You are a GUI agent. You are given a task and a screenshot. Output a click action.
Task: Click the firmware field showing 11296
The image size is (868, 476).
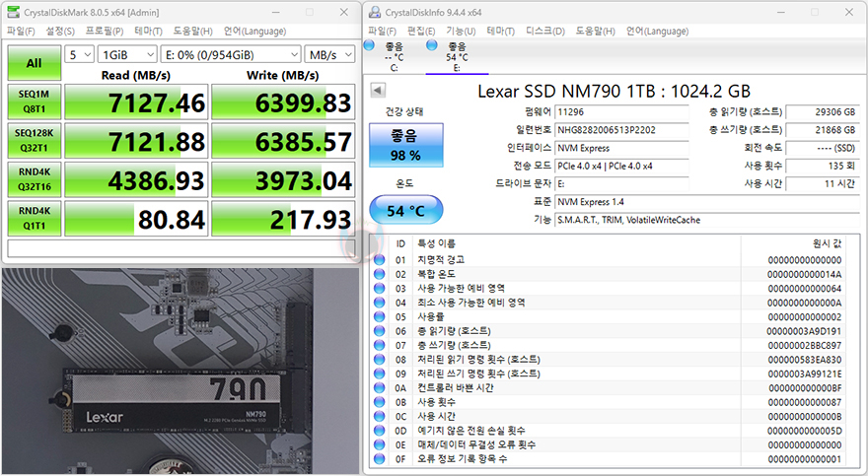(x=621, y=112)
